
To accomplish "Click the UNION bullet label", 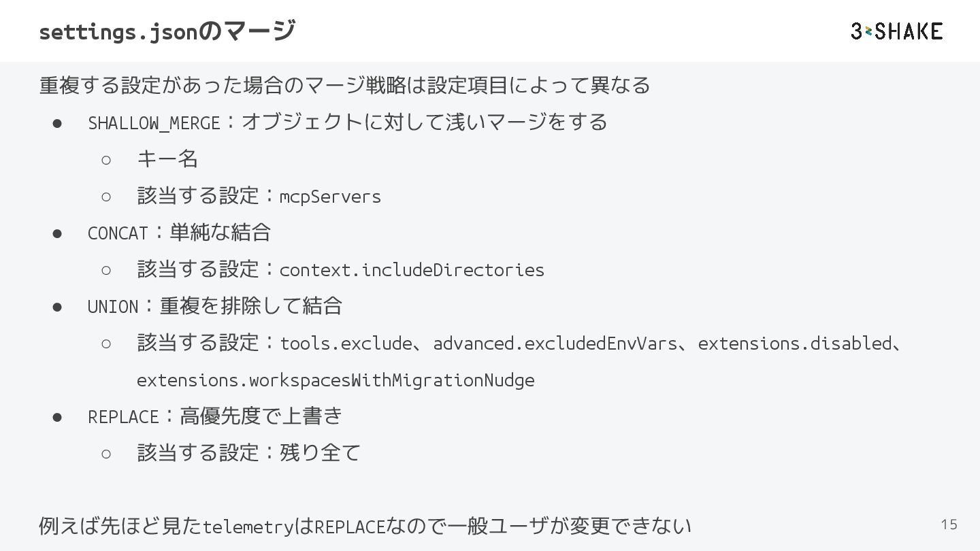I will click(x=113, y=307).
